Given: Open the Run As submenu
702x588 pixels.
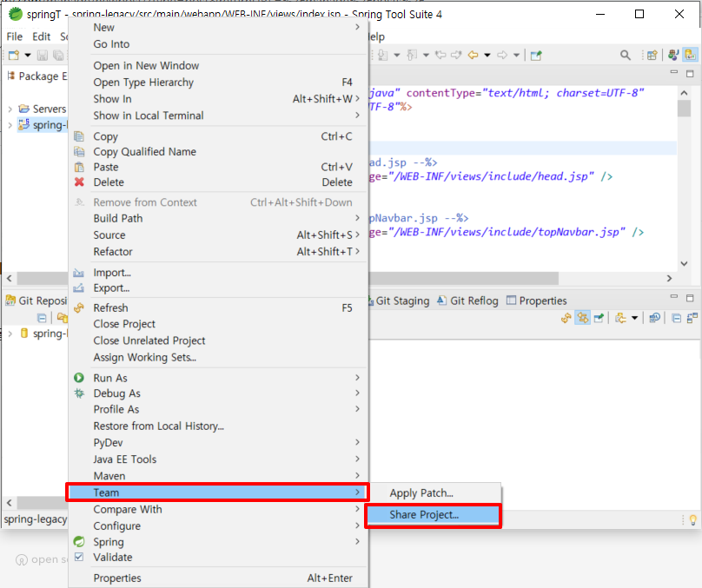Looking at the screenshot, I should click(x=218, y=378).
